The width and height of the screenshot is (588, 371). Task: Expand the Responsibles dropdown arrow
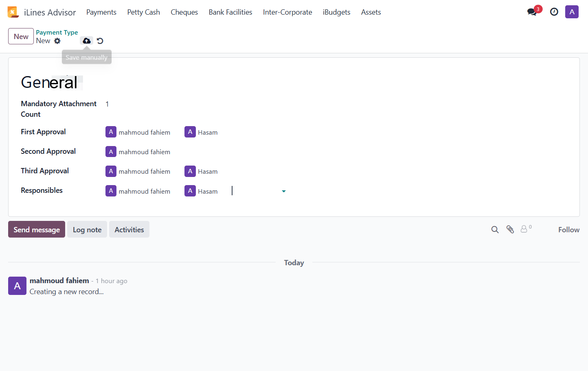[284, 191]
